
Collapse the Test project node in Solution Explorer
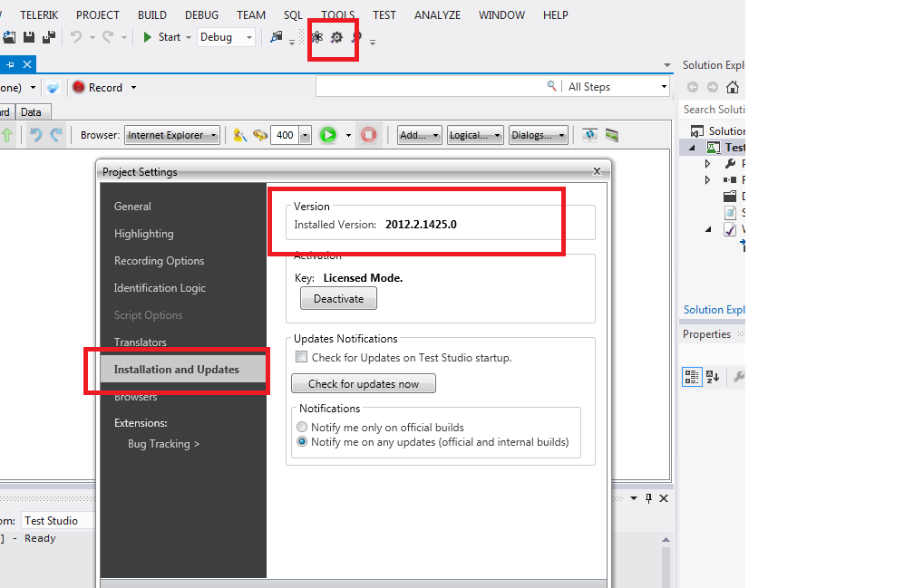pyautogui.click(x=693, y=148)
